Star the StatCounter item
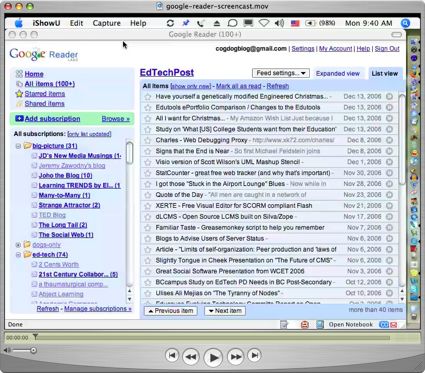The height and width of the screenshot is (373, 425). click(148, 173)
